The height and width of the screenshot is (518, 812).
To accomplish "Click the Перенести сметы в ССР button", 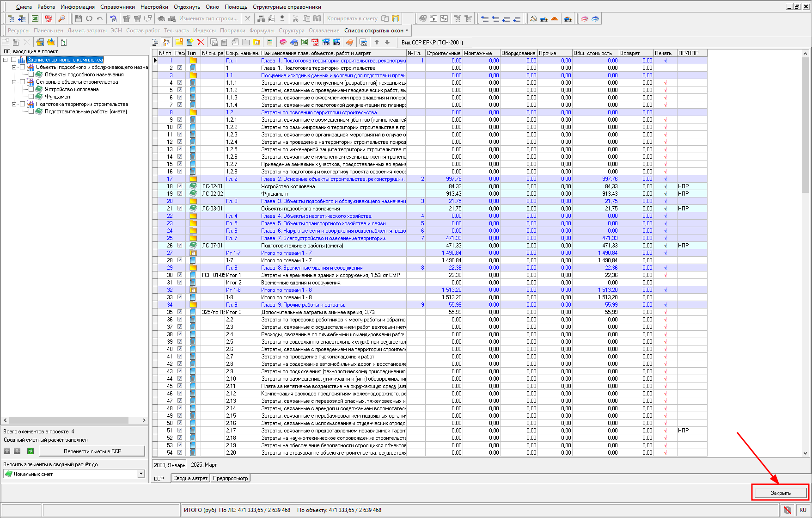I will coord(92,451).
